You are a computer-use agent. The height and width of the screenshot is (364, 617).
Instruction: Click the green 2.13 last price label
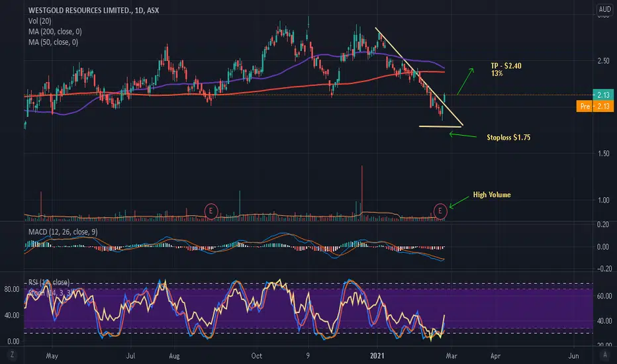603,95
